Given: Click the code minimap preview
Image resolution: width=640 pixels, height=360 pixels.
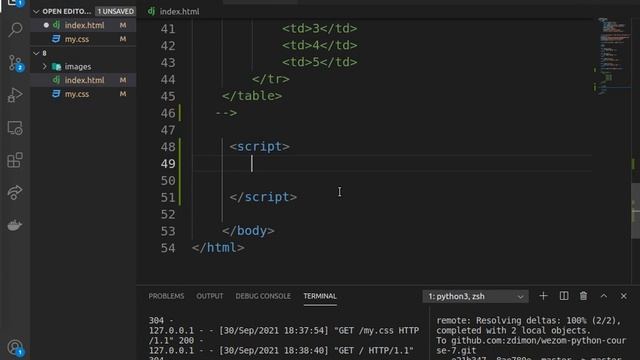Looking at the screenshot, I should [x=613, y=56].
